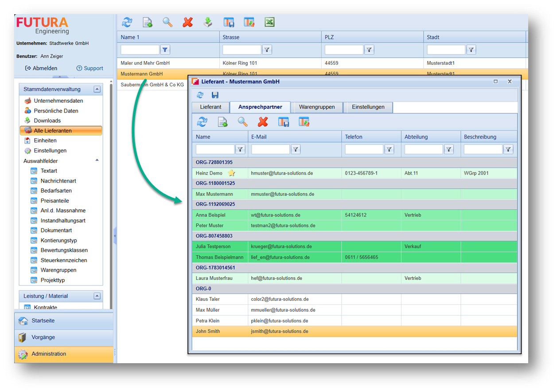Delete contact with Ansprechpartner red X
The image size is (557, 392).
tap(263, 122)
